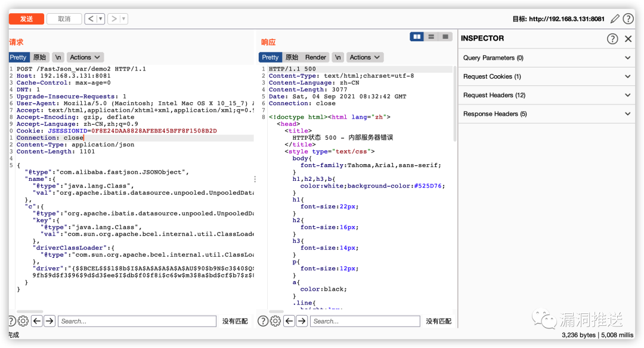Click the Content-Length: 3077 response header

pyautogui.click(x=308, y=90)
